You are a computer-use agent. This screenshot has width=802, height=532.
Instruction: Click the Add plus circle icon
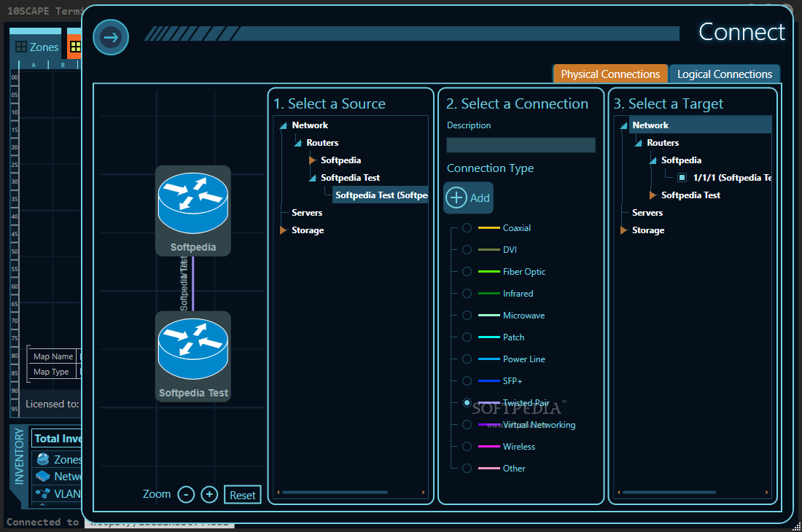(x=456, y=197)
